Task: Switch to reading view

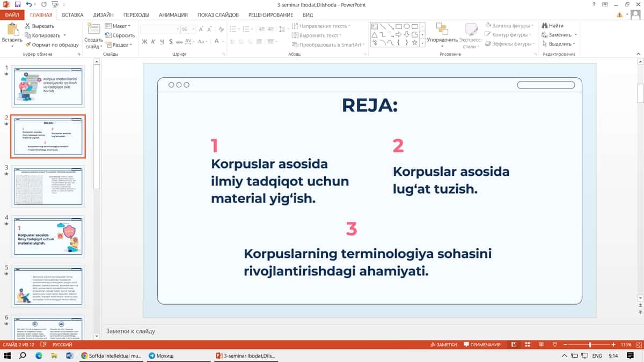Action: click(540, 344)
